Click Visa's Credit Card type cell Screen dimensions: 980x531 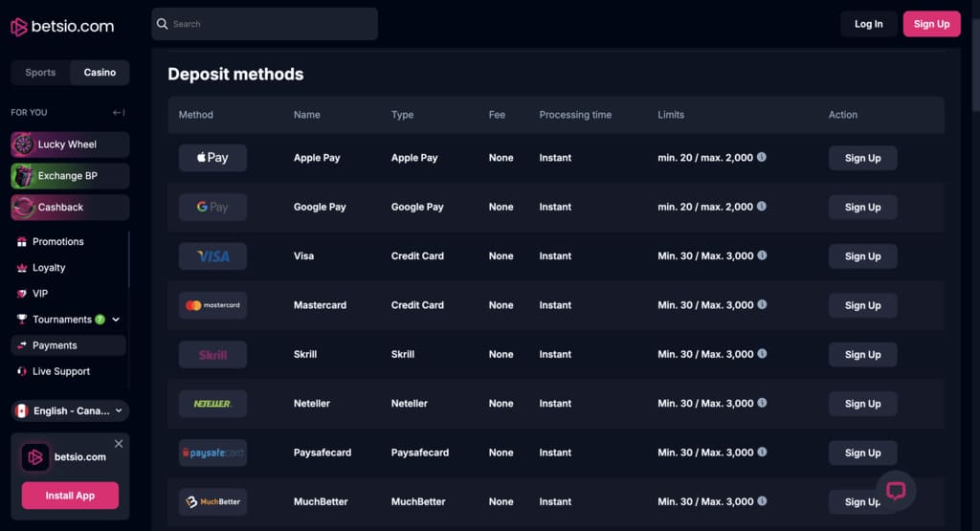point(417,256)
